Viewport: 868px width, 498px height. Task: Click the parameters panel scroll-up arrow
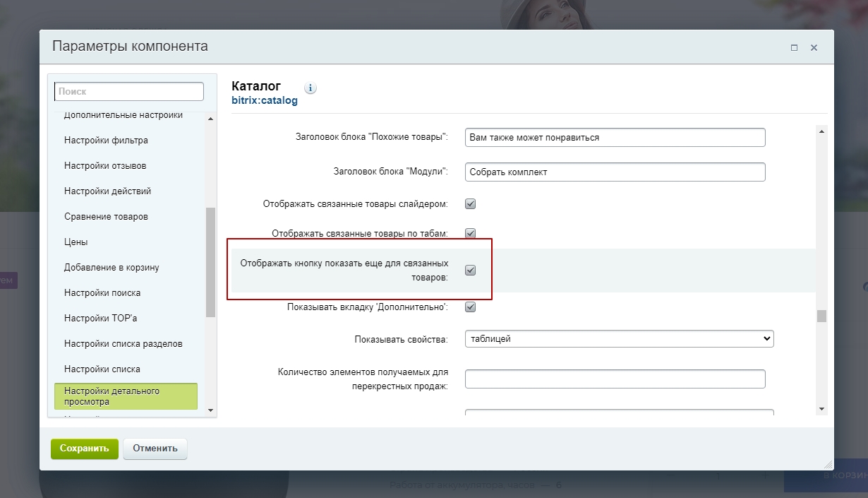click(x=821, y=131)
